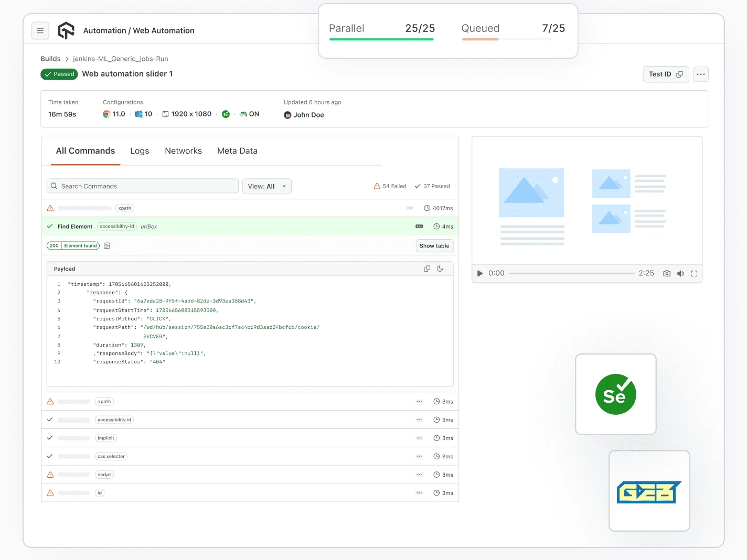Mute the test recording audio
Image resolution: width=747 pixels, height=560 pixels.
coord(680,273)
